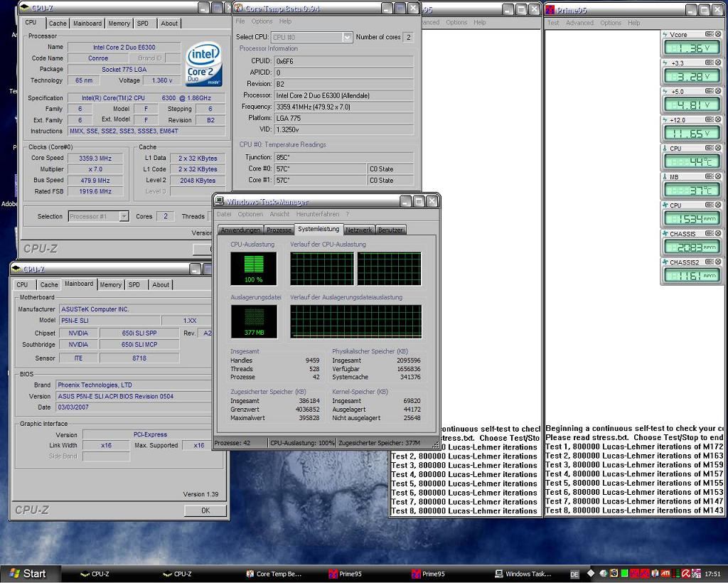Click the ATI icon in the system tray
This screenshot has width=728, height=583.
point(665,574)
